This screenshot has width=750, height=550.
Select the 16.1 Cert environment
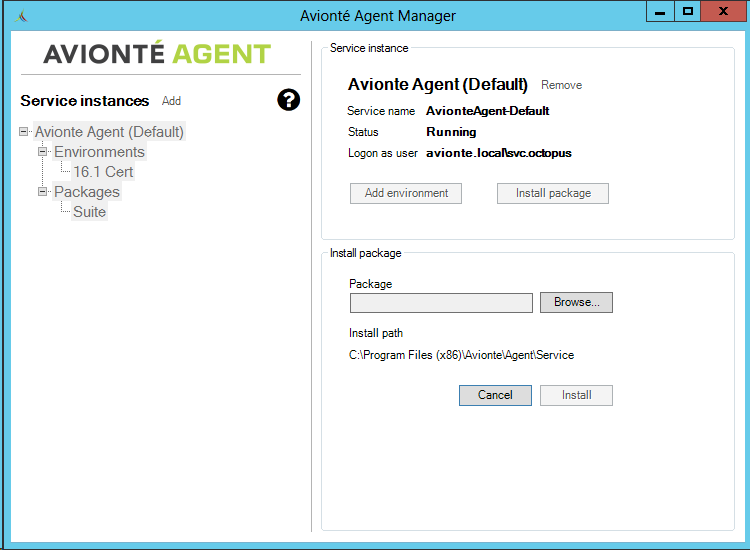pyautogui.click(x=103, y=172)
